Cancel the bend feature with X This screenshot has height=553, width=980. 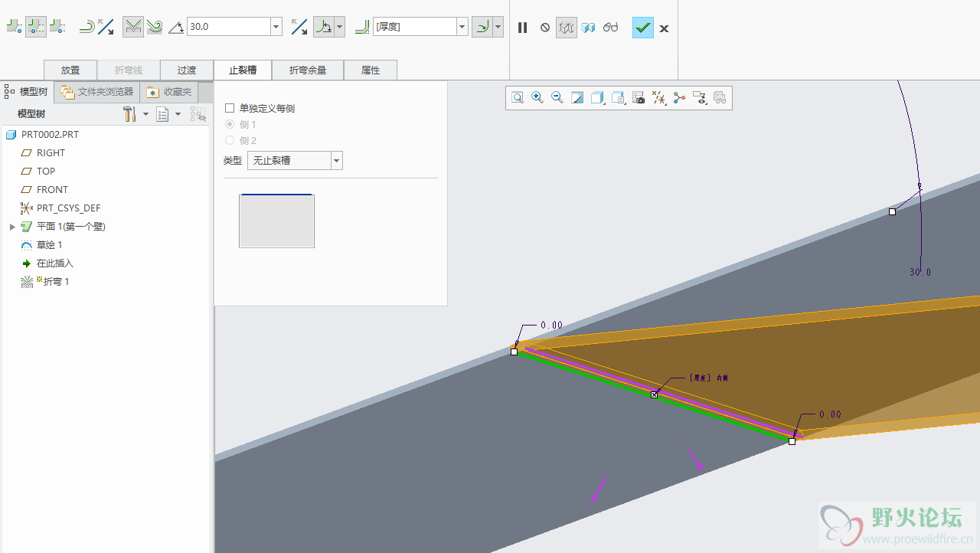tap(664, 28)
